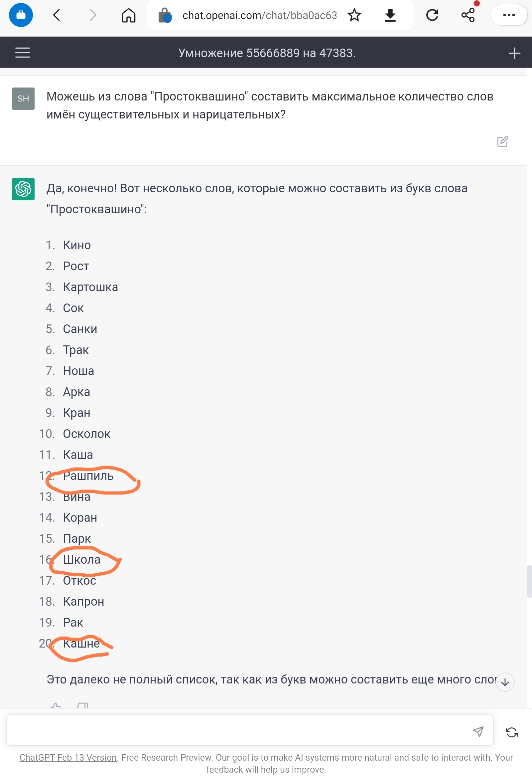532x779 pixels.
Task: Click the browser download icon
Action: (390, 15)
